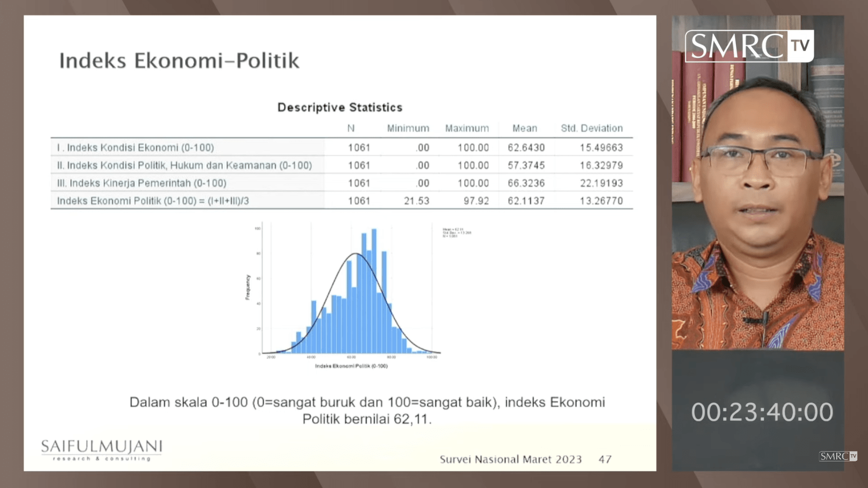Click the Indeks Kinerja Pemerintah row label
The height and width of the screenshot is (488, 868).
click(141, 183)
